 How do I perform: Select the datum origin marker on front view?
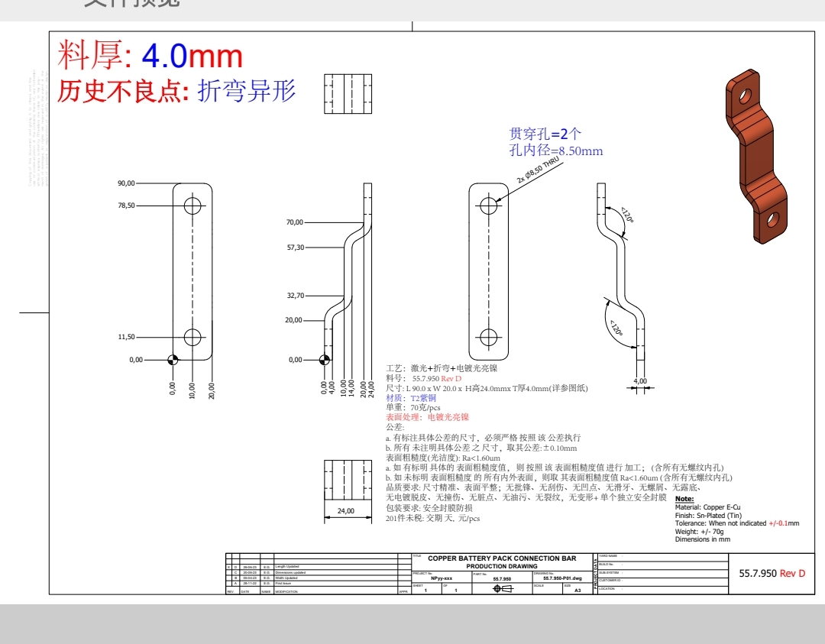pos(173,358)
